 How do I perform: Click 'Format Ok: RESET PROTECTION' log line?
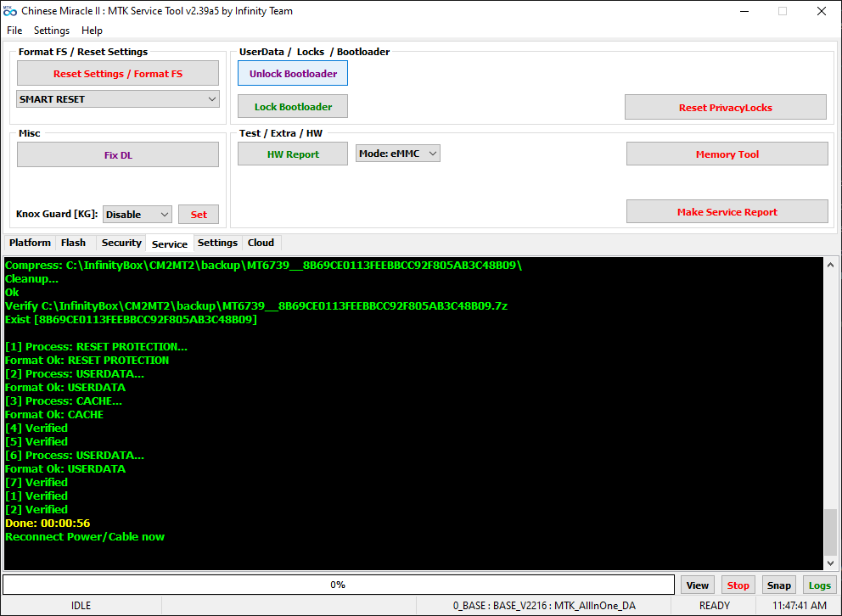coord(87,360)
